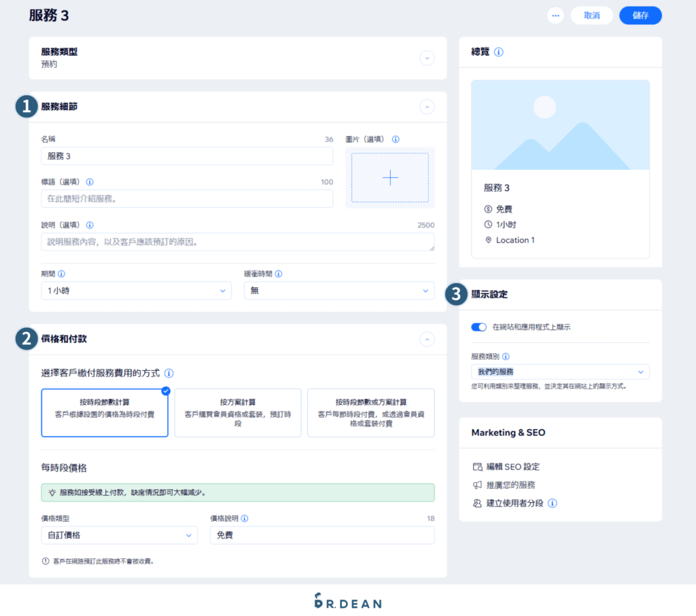Collapse the 服務細節 section
This screenshot has height=616, width=696.
[x=427, y=107]
